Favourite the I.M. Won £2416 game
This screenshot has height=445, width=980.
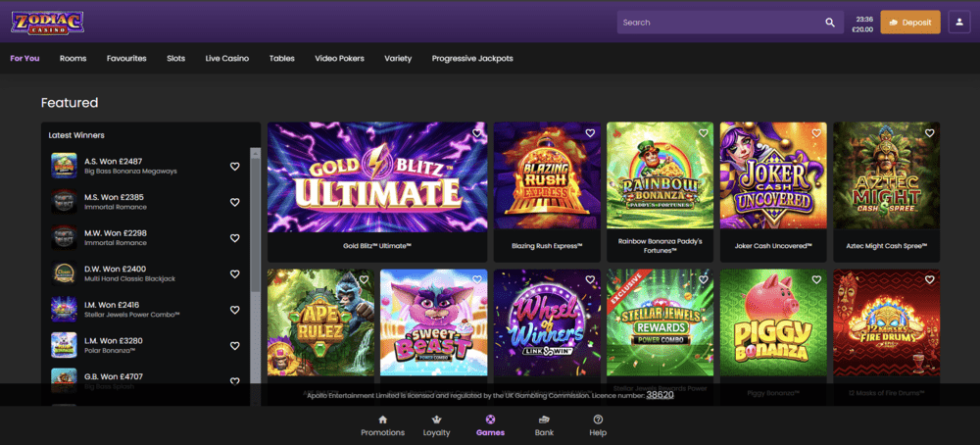coord(235,310)
